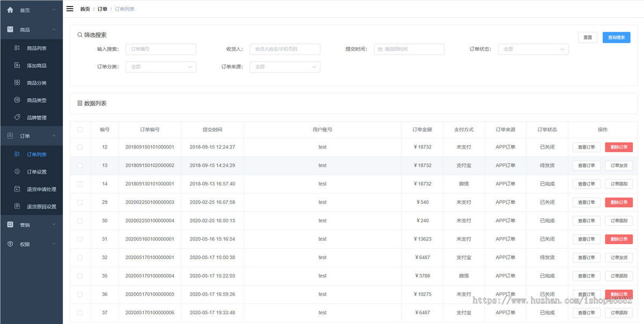Check the row checkbox for order 12

coord(80,147)
